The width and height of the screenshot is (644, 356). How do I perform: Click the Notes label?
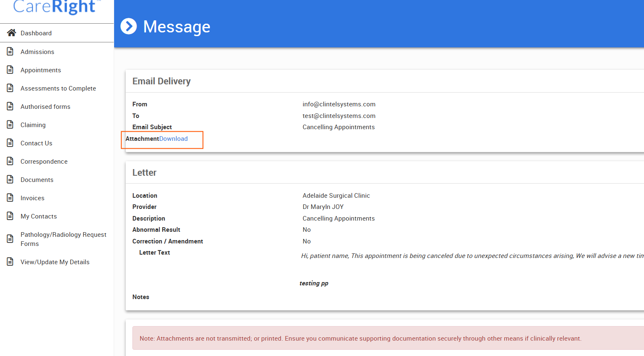coord(141,297)
